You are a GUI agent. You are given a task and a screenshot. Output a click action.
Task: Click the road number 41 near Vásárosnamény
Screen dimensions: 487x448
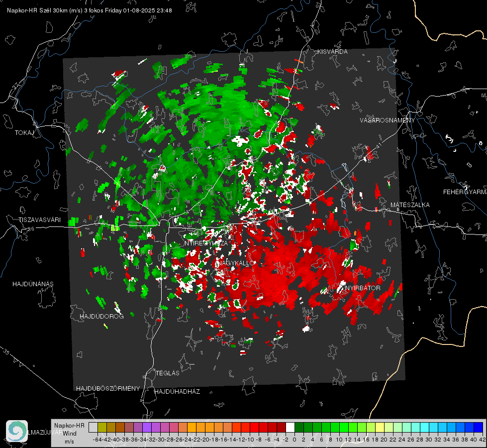point(379,145)
